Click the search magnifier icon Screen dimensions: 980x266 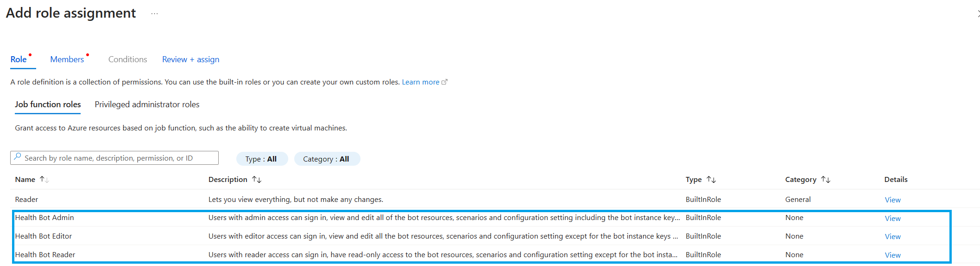point(18,157)
